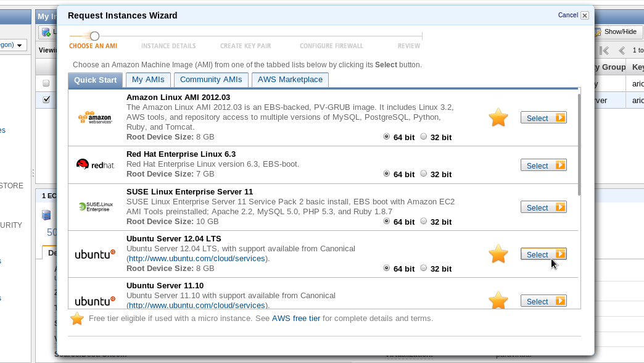This screenshot has width=644, height=363.
Task: Open the My AMIs tab
Action: [148, 80]
